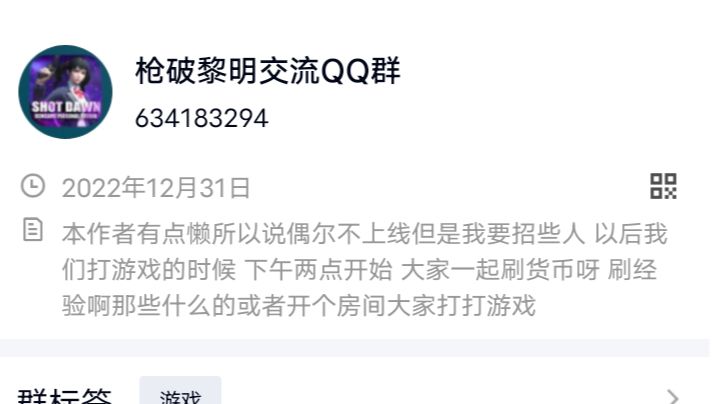
Task: Click description line starting with 们打游戏的时候
Action: [360, 269]
